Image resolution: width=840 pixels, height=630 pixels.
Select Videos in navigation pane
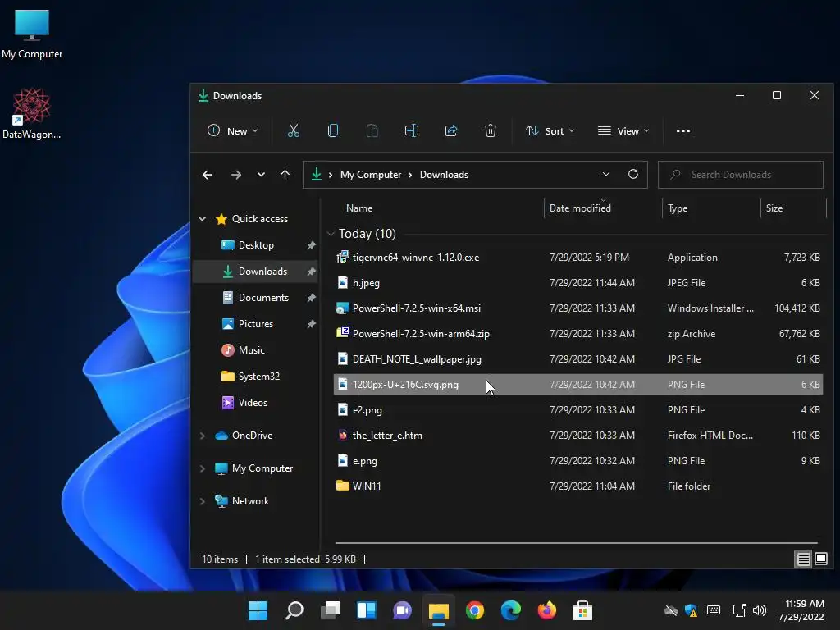[x=256, y=402]
